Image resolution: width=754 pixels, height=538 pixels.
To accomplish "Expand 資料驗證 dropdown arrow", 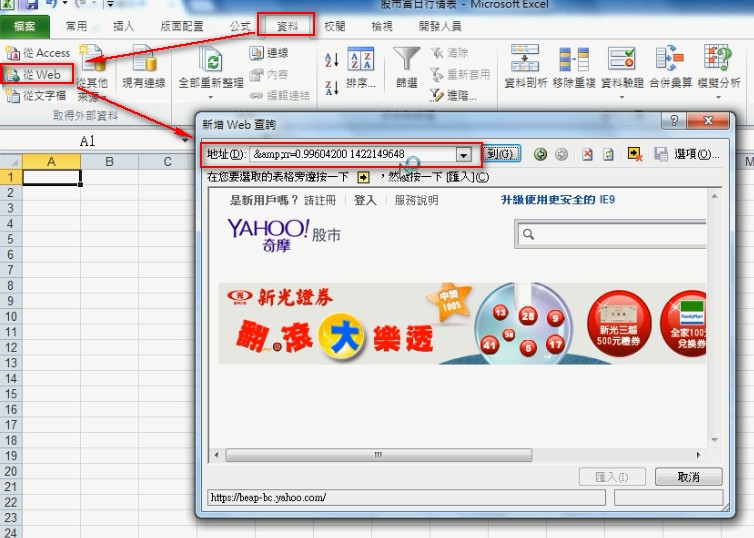I will tap(622, 97).
